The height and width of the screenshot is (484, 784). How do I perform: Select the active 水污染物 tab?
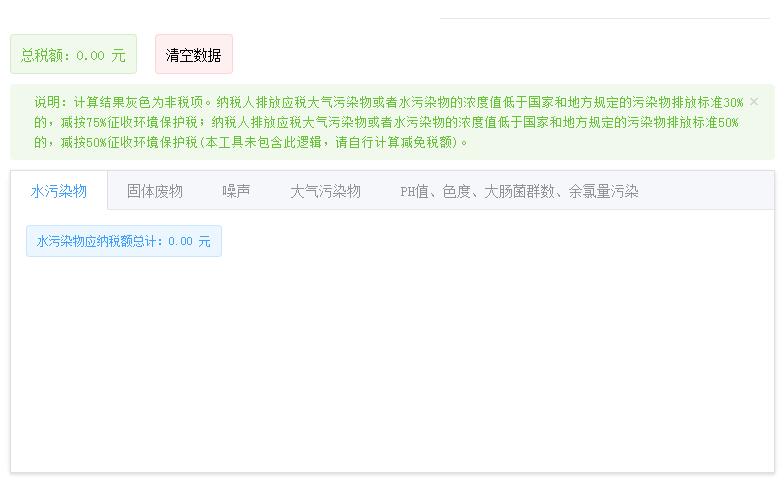[58, 191]
